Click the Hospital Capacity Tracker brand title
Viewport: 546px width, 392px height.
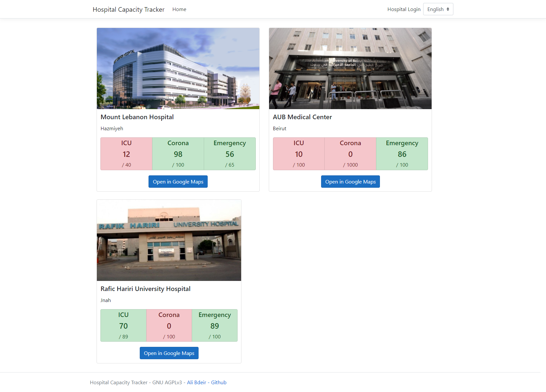128,9
